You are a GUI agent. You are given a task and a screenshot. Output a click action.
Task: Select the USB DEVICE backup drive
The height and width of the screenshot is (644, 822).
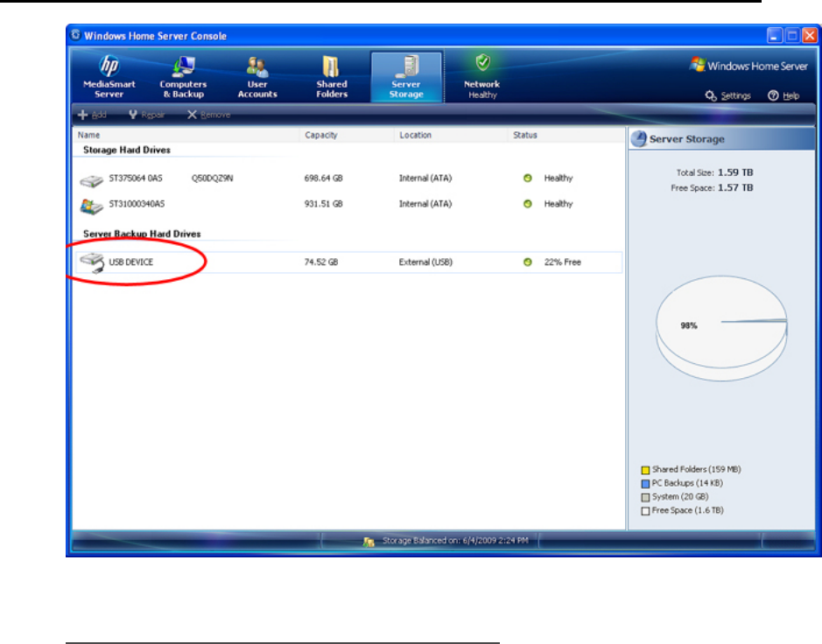[348, 262]
